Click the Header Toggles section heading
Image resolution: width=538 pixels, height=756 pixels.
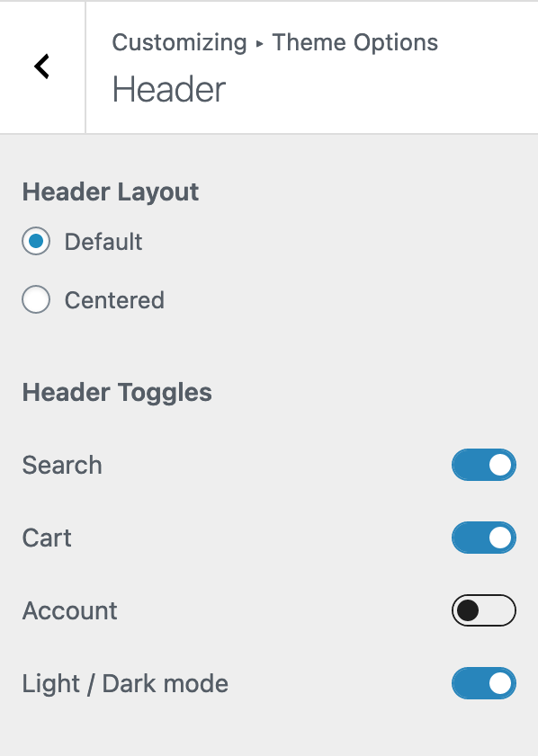pos(117,392)
